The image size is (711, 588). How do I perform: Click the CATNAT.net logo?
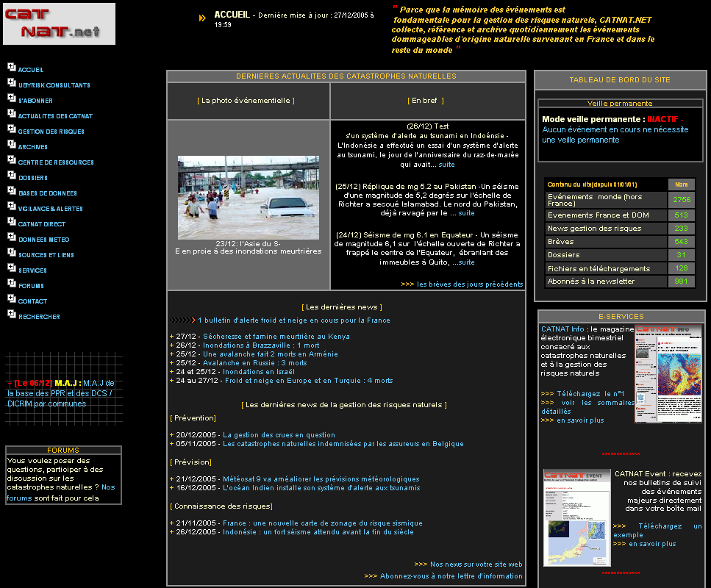(x=59, y=24)
